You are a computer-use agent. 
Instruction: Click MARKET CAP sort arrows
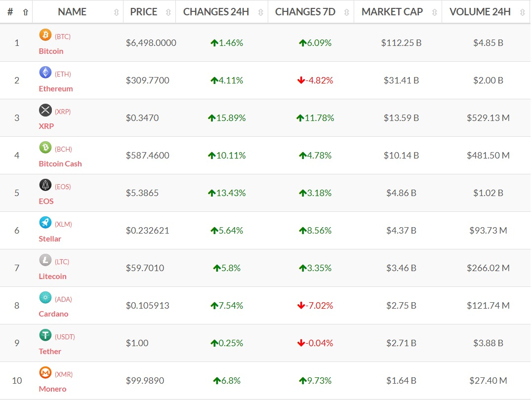point(434,12)
